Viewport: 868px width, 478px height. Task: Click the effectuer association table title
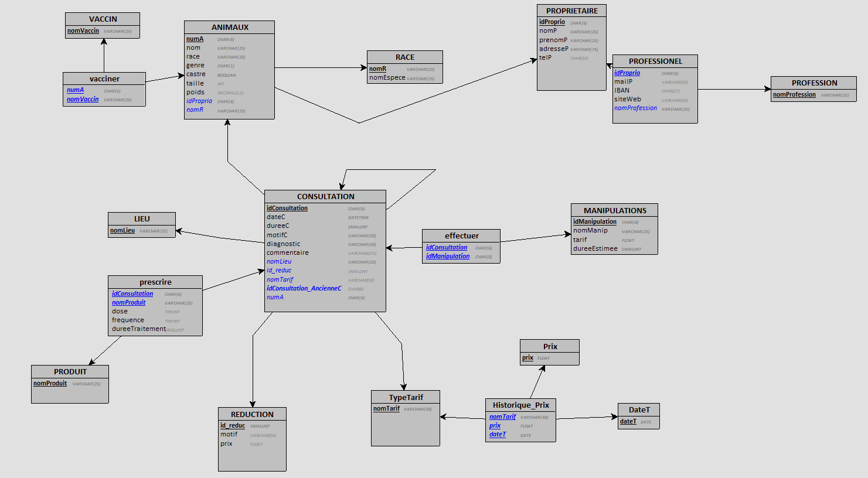coord(461,236)
